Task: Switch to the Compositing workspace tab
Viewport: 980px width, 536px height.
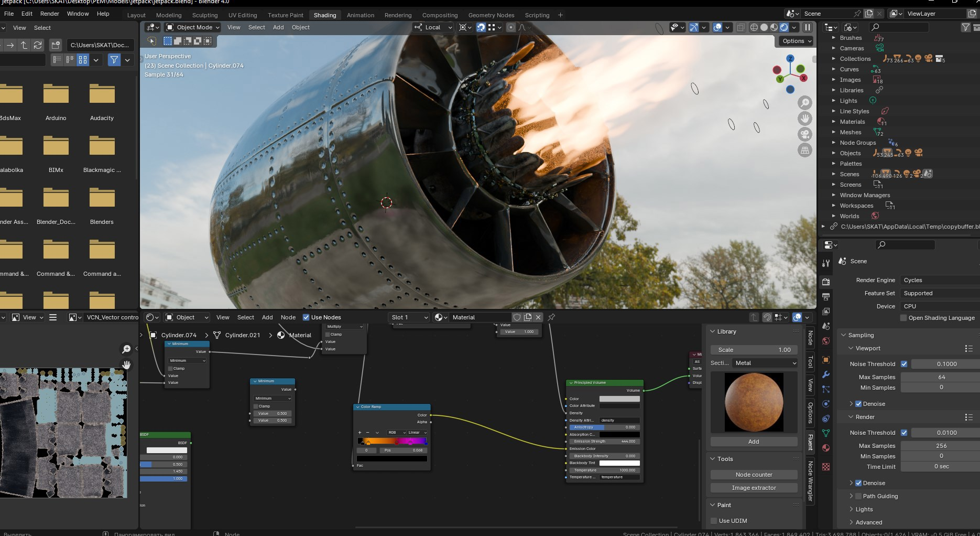Action: click(440, 15)
